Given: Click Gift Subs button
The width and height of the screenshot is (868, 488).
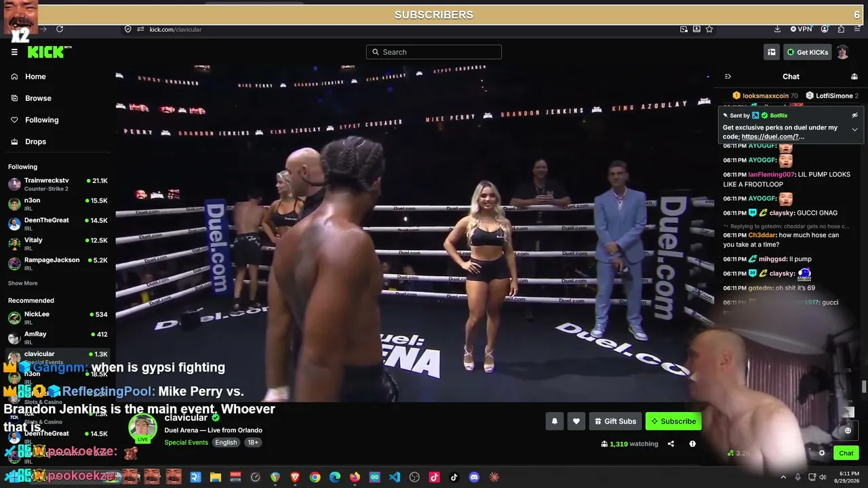Looking at the screenshot, I should point(616,421).
